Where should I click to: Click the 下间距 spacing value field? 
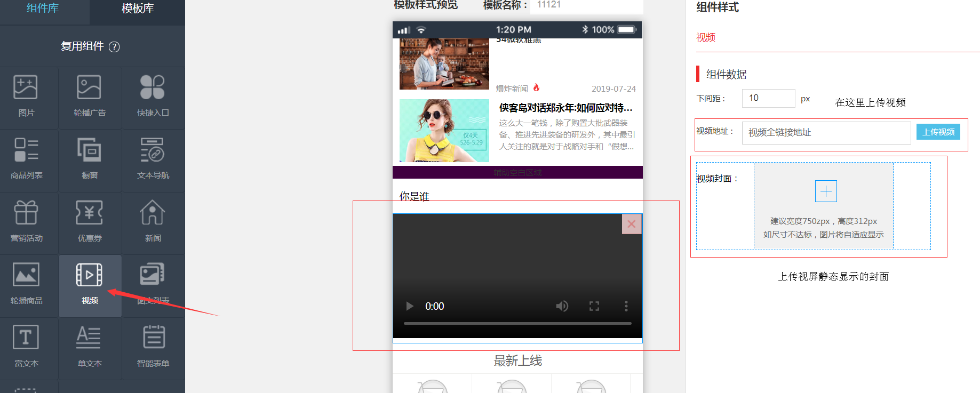[x=768, y=98]
